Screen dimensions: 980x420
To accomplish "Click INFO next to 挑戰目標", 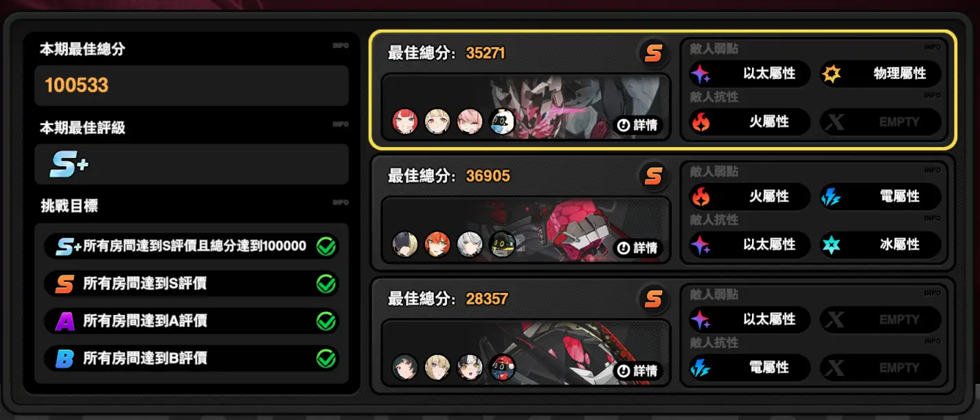I will pyautogui.click(x=341, y=203).
